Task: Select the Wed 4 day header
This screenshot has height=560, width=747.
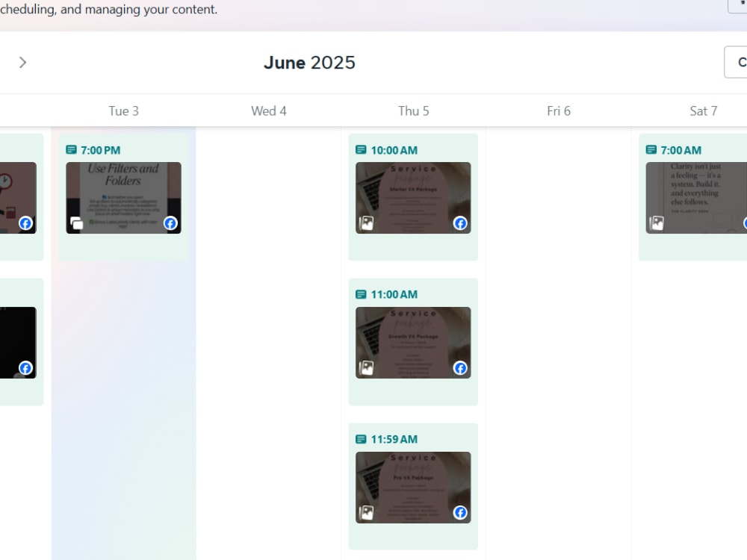Action: (x=269, y=111)
